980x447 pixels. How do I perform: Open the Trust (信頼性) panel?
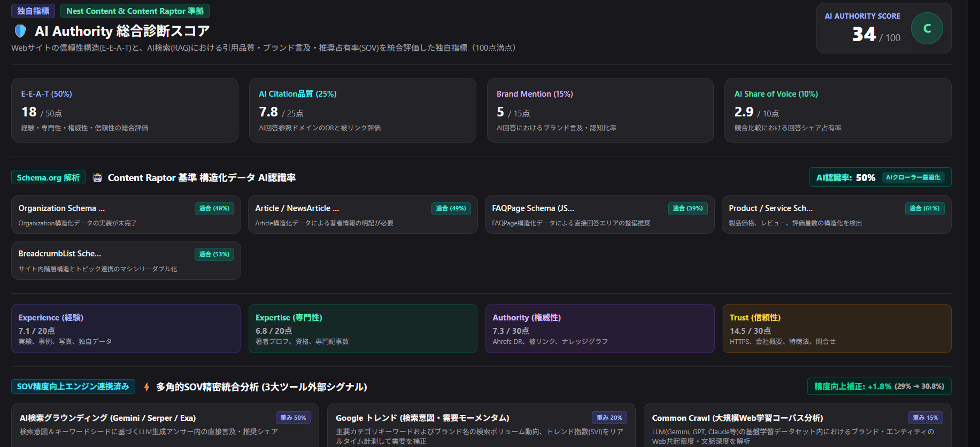(837, 329)
